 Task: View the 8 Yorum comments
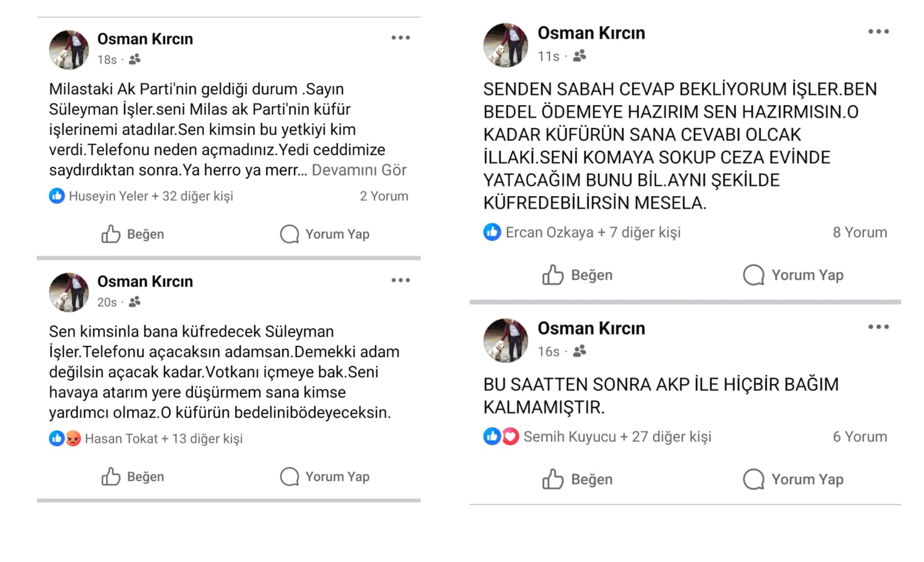pyautogui.click(x=860, y=232)
